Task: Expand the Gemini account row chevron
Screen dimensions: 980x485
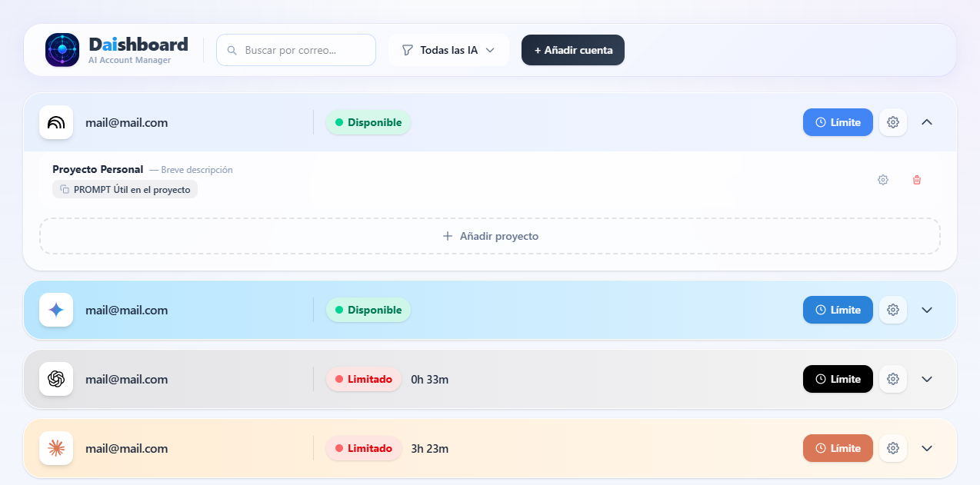Action: [927, 310]
